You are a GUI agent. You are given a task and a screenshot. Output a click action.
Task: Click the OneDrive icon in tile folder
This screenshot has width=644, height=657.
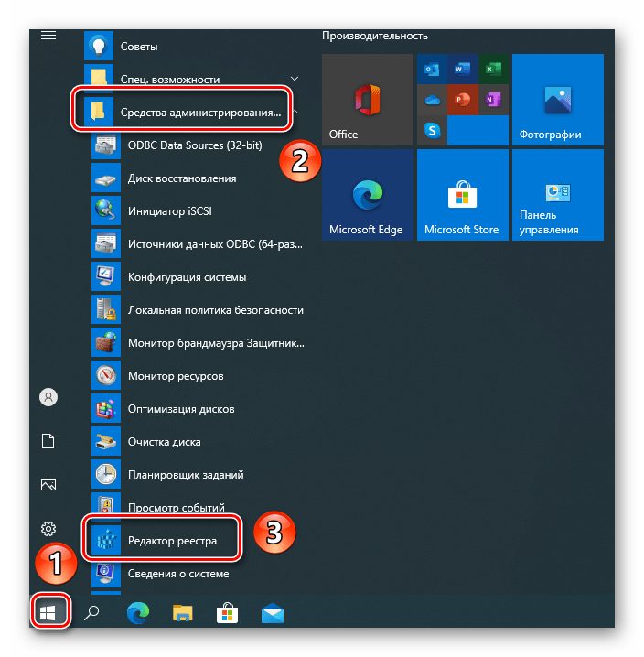click(x=432, y=100)
